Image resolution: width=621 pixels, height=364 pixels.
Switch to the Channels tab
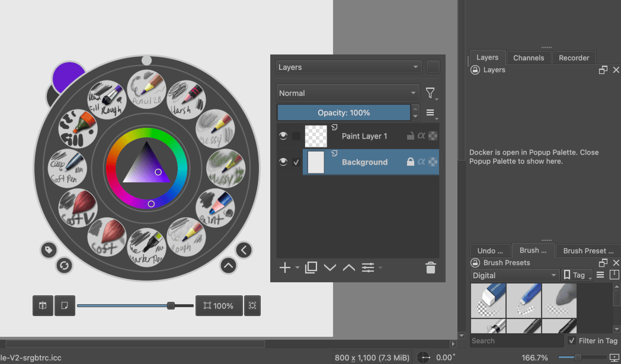(x=528, y=58)
